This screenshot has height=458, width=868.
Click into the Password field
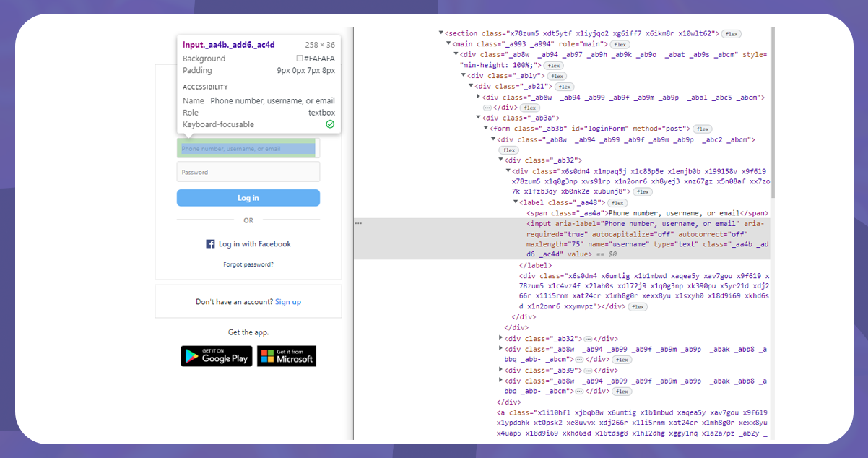click(248, 172)
